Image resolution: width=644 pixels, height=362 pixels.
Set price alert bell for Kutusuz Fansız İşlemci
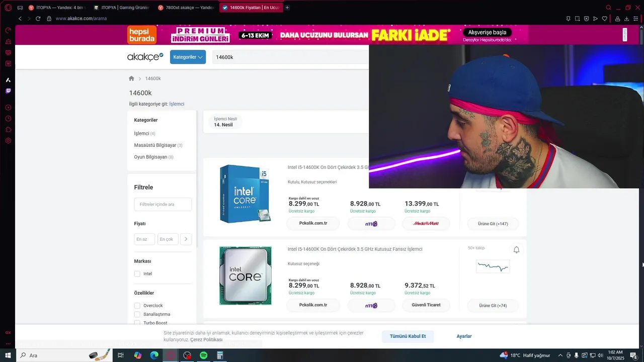click(x=516, y=250)
